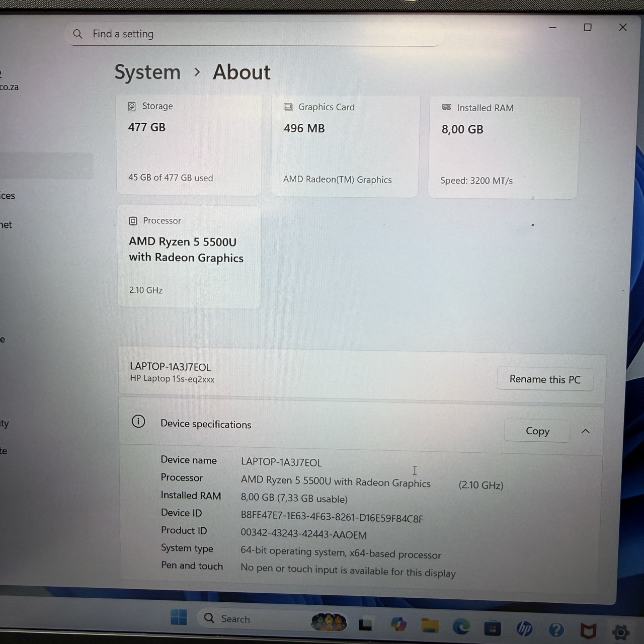
Task: Copy the device specifications
Action: pos(537,431)
